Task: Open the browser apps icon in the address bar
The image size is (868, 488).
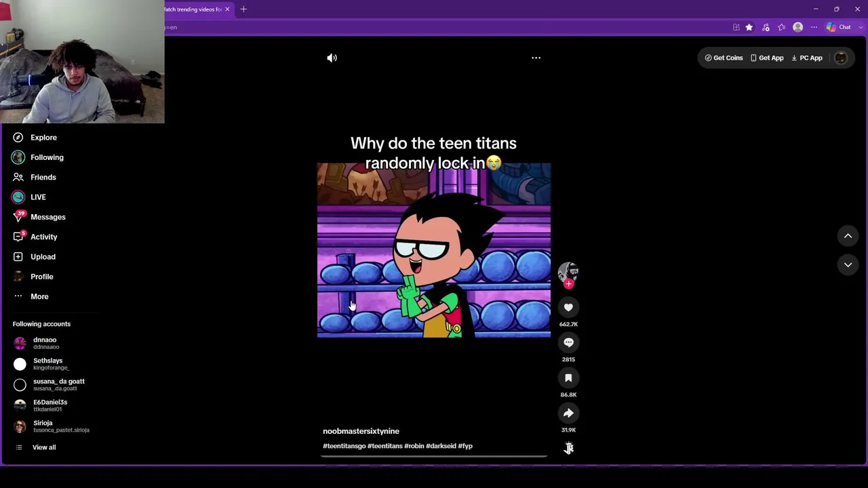Action: (x=736, y=27)
